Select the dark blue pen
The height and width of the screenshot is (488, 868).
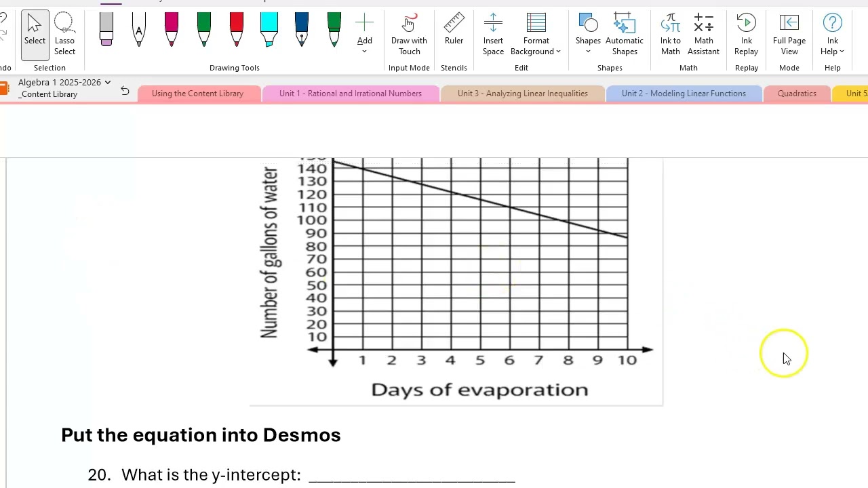point(302,30)
